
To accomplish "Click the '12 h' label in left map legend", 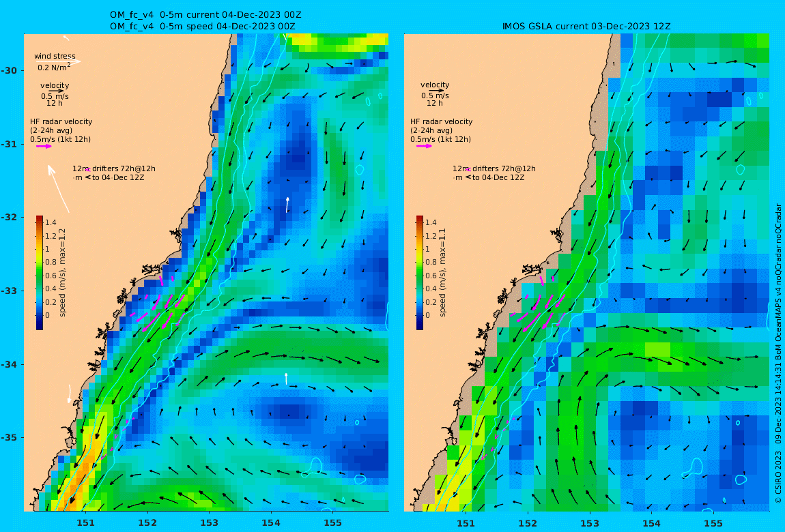I will (x=55, y=103).
